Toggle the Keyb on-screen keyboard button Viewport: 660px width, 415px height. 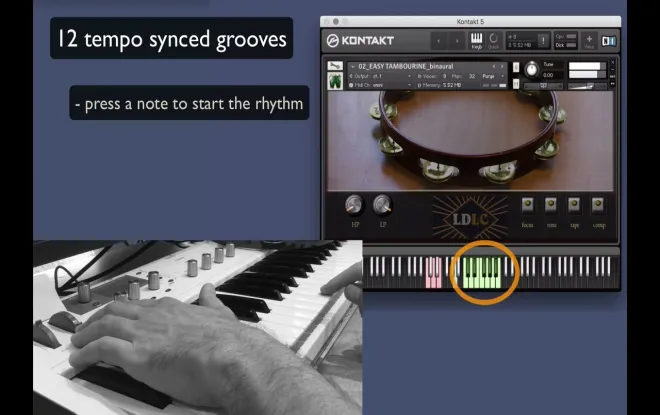476,41
